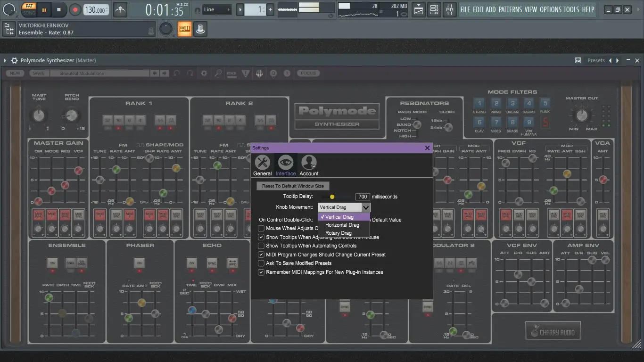The height and width of the screenshot is (362, 644).
Task: Click the Tooltip Delay slider handle
Action: point(332,197)
